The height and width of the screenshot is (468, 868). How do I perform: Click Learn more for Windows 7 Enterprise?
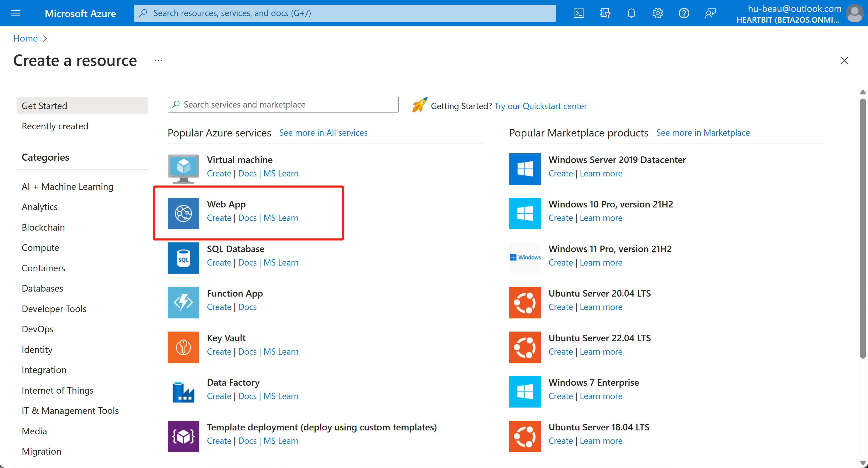(601, 396)
